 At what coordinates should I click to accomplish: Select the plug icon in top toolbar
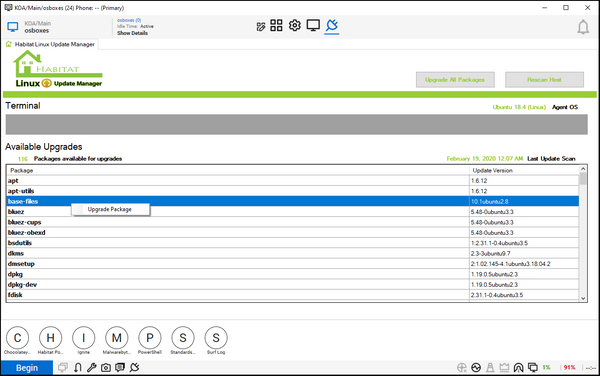click(332, 26)
